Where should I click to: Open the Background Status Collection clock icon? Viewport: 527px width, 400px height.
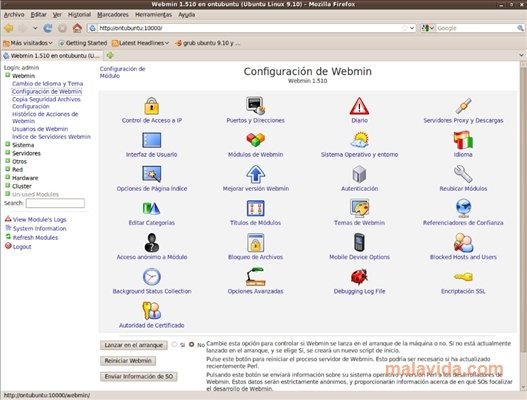152,277
